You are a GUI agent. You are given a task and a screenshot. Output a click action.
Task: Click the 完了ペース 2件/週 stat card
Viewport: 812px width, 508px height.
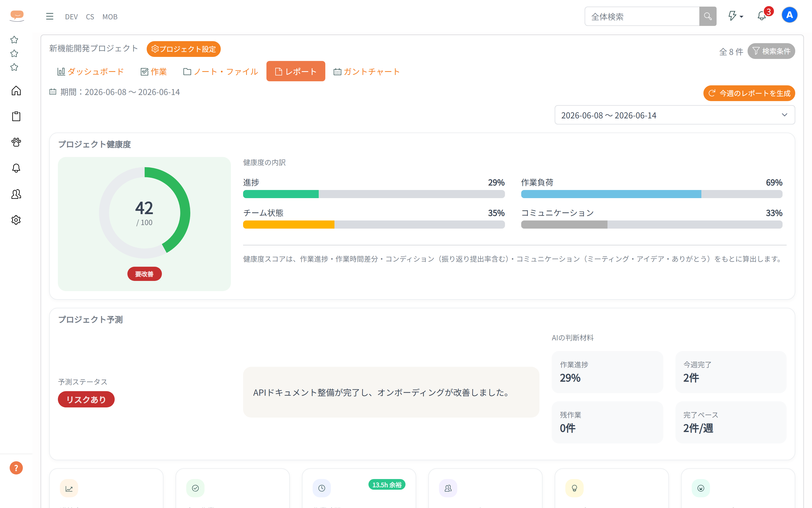(x=731, y=422)
